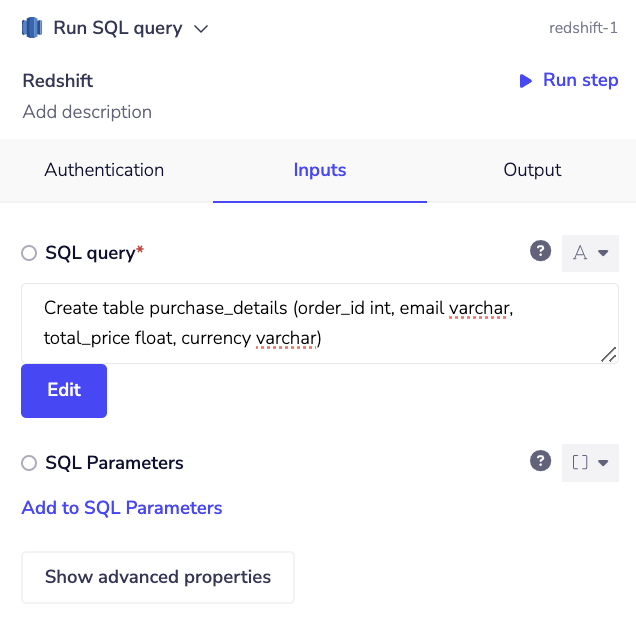Show advanced properties
This screenshot has width=636, height=642.
(158, 577)
